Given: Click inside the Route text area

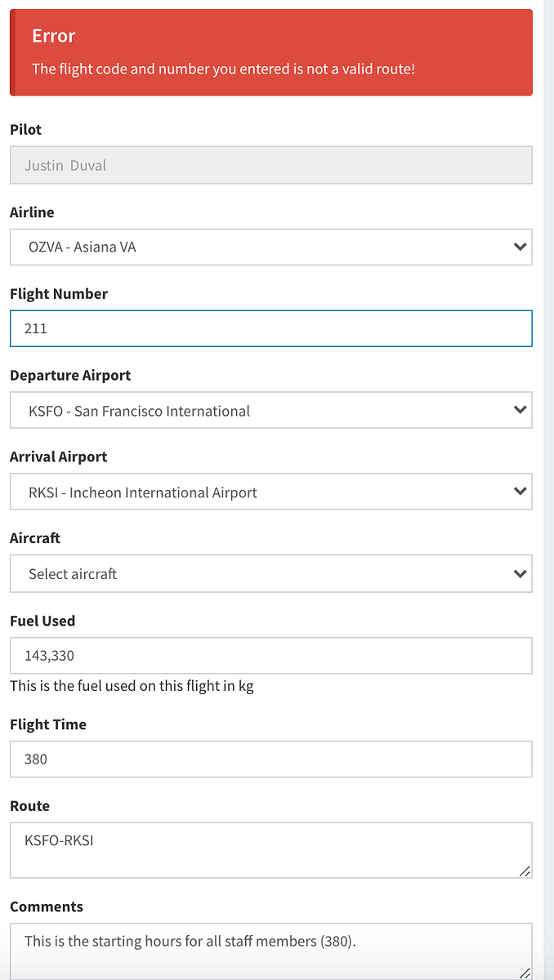Looking at the screenshot, I should (x=270, y=849).
